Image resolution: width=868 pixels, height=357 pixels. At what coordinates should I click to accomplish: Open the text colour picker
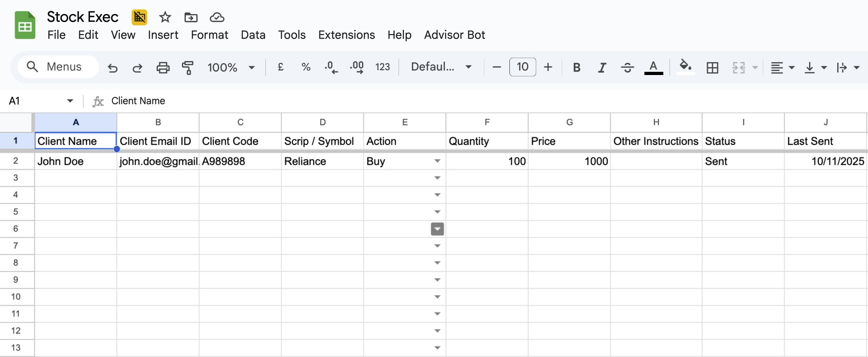click(x=653, y=67)
